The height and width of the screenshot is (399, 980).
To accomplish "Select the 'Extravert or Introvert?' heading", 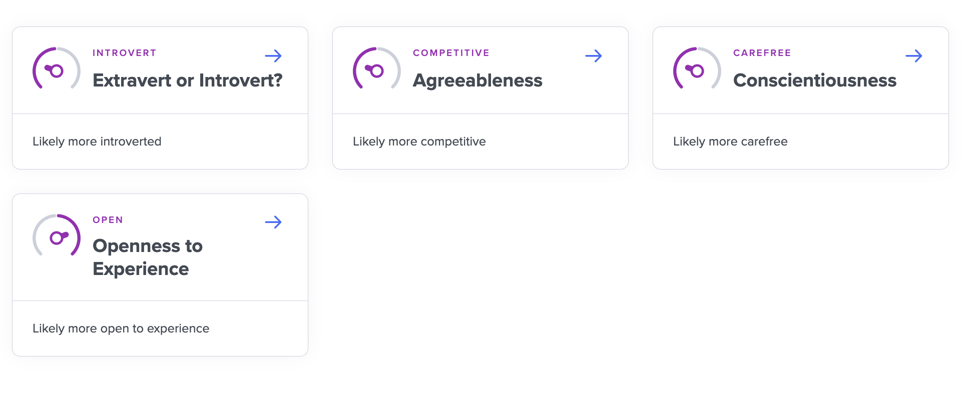I will 188,80.
